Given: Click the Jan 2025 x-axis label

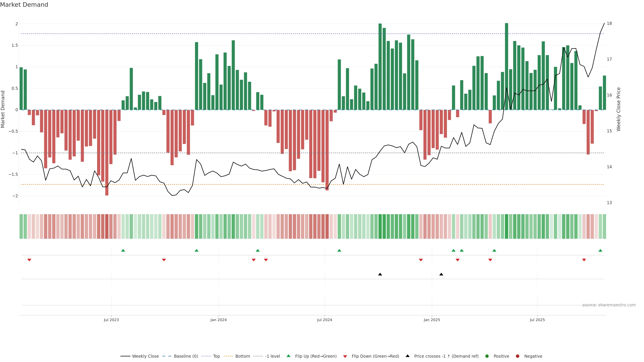Looking at the screenshot, I should click(x=432, y=320).
